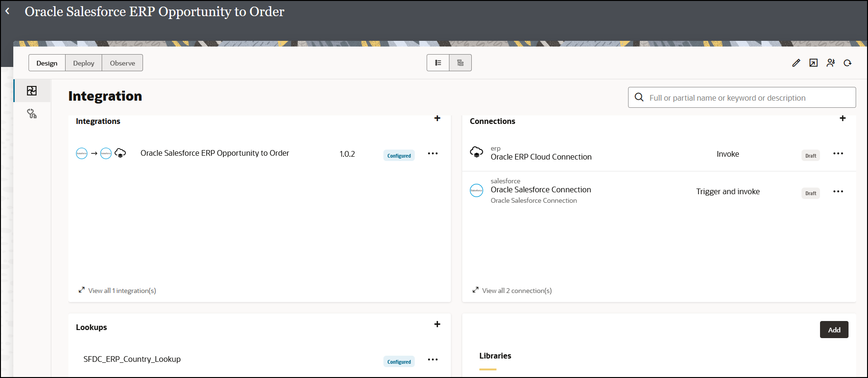Screen dimensions: 868x378
Task: Open the Deploy tab
Action: 84,63
